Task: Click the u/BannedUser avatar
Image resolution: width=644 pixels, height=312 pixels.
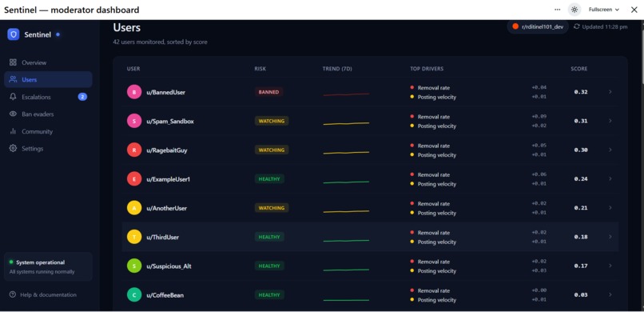Action: (134, 92)
